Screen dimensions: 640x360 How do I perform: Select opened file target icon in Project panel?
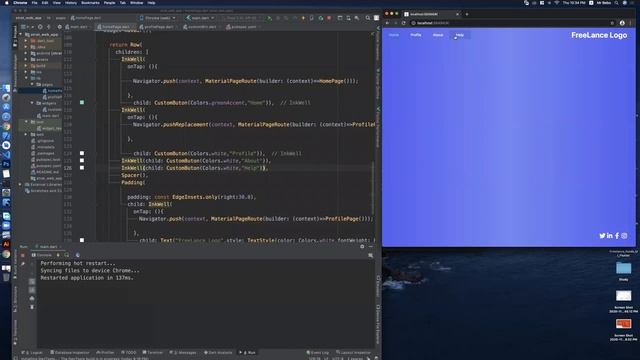point(40,27)
